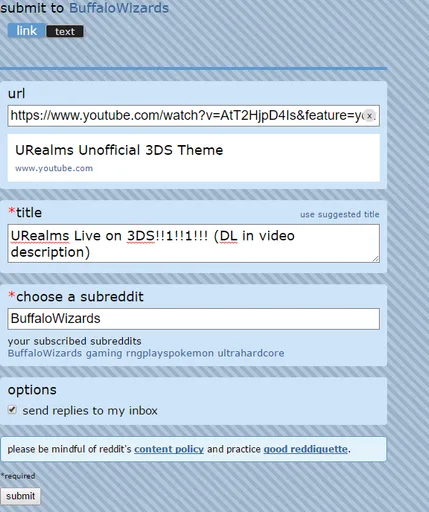Open the BuffaloWizards link in the page heading
429x512 pixels.
(x=119, y=8)
